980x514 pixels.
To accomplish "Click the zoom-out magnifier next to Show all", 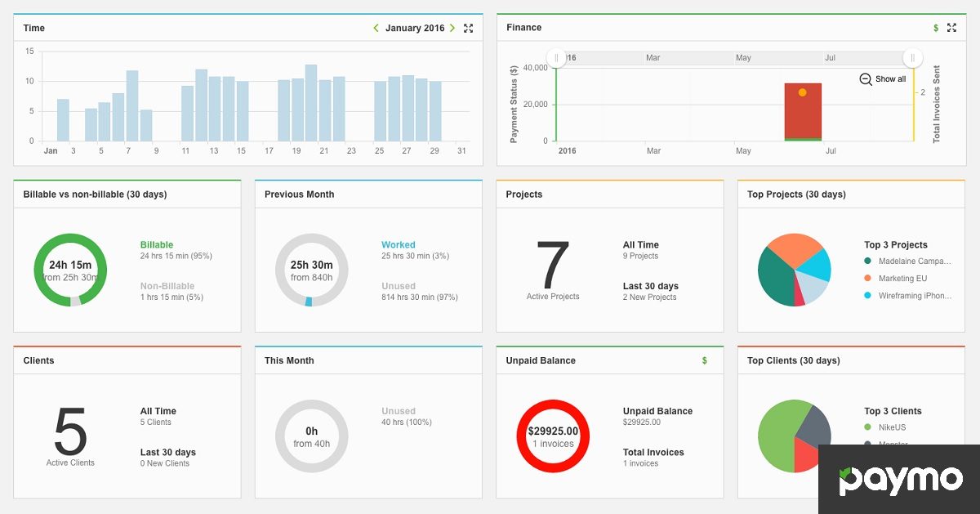I will (865, 79).
